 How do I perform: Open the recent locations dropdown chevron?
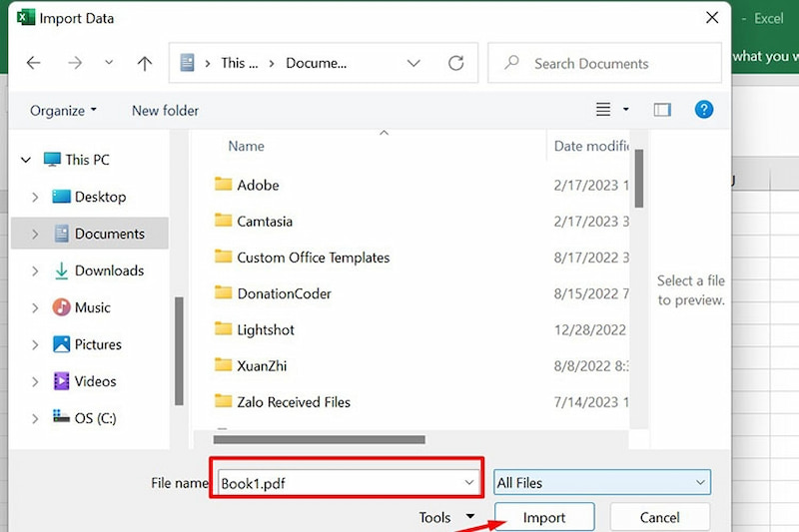(109, 63)
